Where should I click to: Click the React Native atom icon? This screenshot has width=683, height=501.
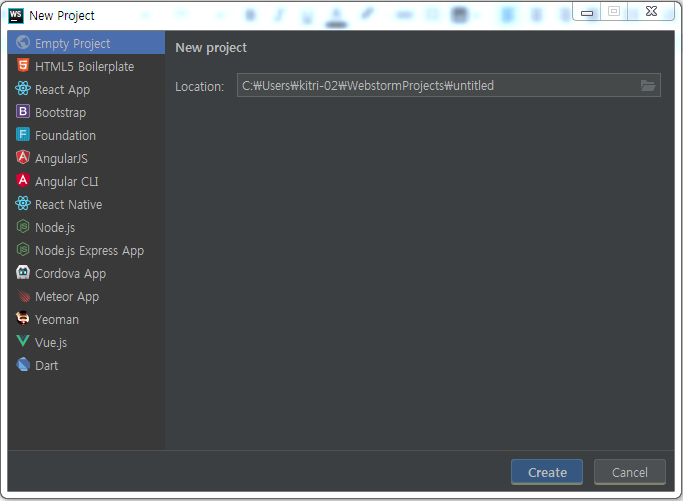tap(23, 203)
